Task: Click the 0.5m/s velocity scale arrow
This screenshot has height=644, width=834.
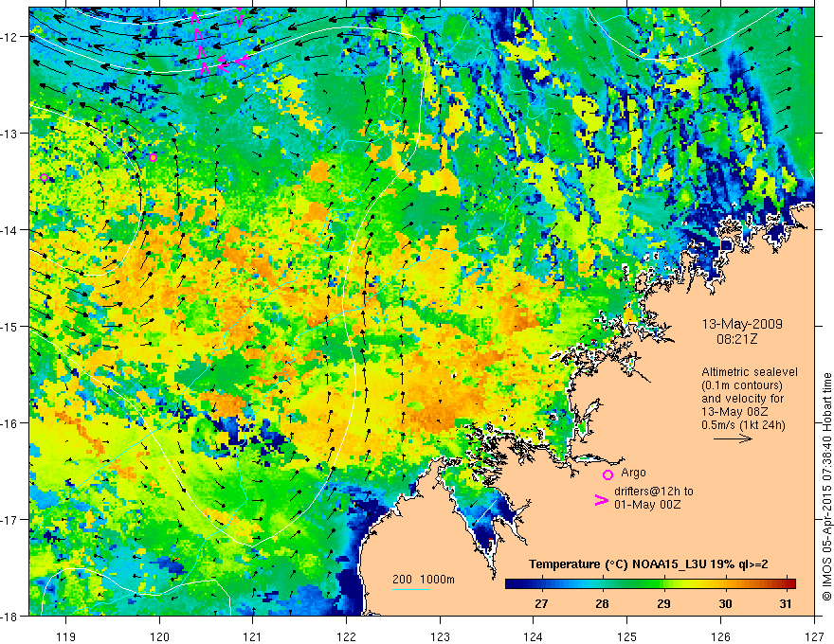Action: point(733,438)
